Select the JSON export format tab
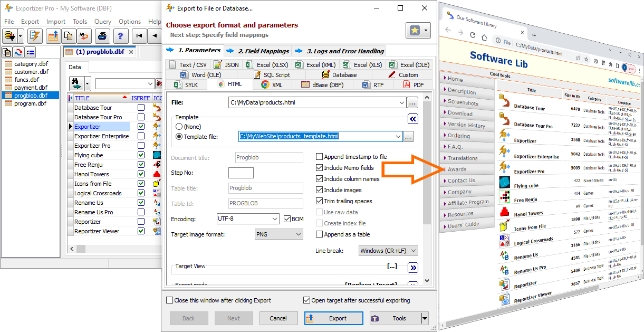 pos(226,65)
